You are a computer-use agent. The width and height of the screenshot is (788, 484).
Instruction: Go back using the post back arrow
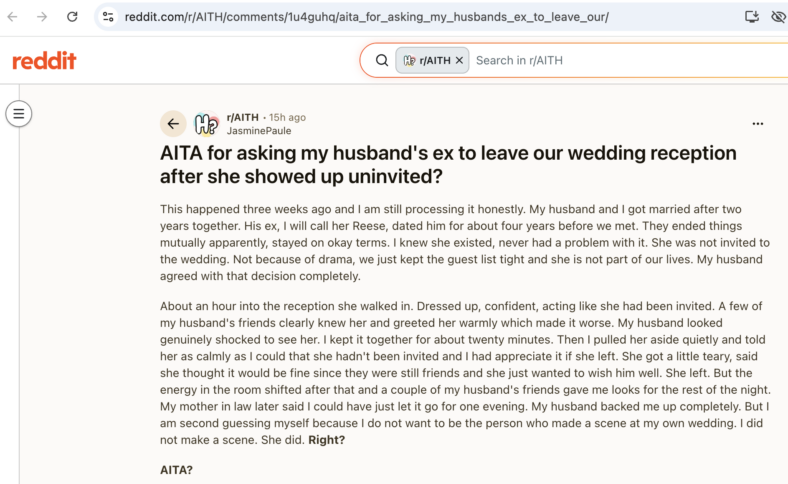tap(173, 124)
